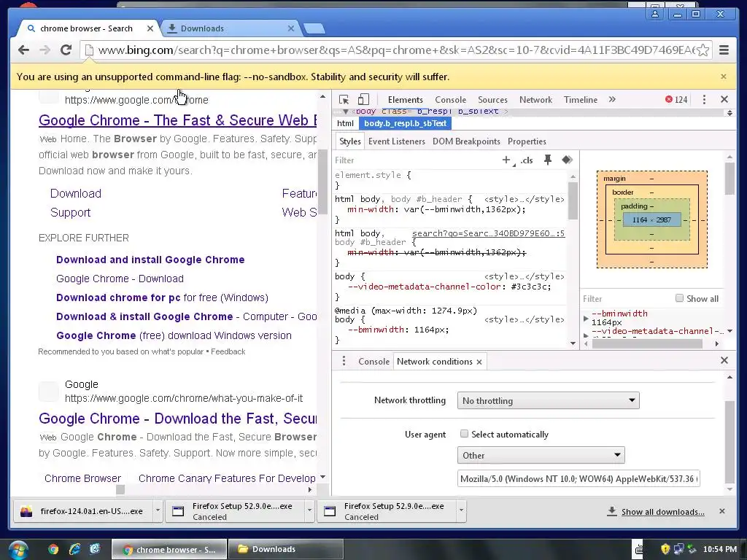Open Download and install Google Chrome link

click(150, 260)
